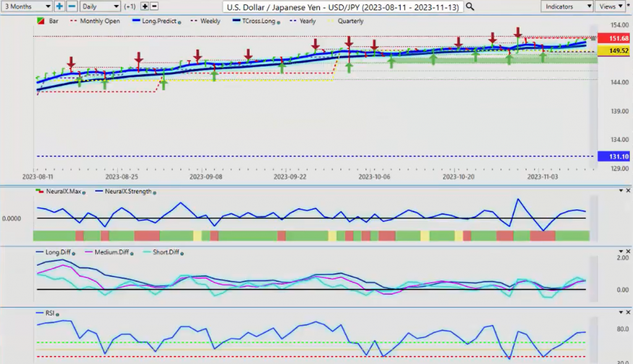Collapse the NeuralX panel with its arrow
This screenshot has height=364, width=633.
pos(621,190)
